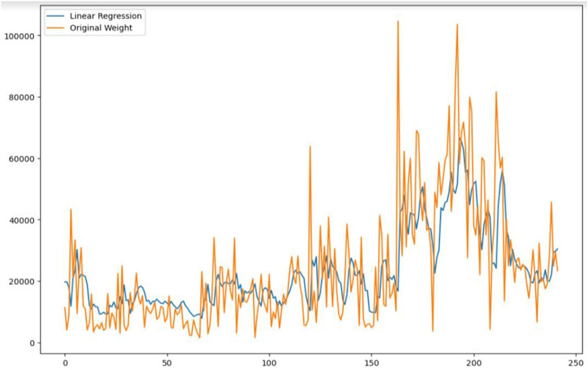Viewport: 588px width, 370px height.
Task: Click the Original Weight legend label
Action: coord(101,28)
